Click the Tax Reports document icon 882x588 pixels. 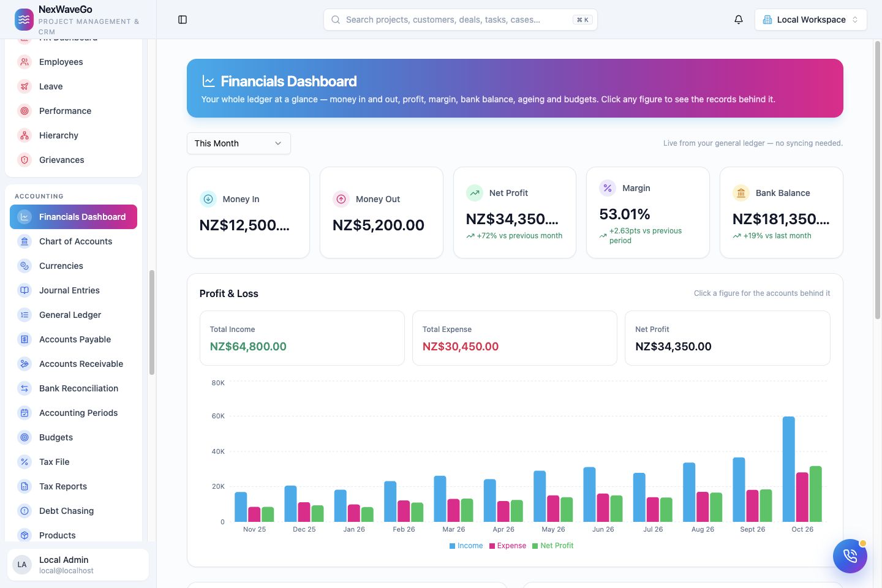24,486
